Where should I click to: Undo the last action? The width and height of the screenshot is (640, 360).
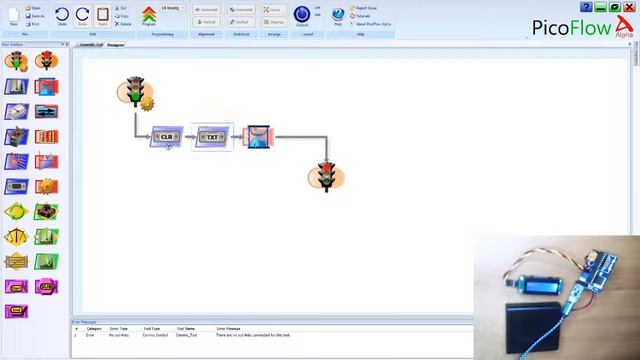click(62, 16)
